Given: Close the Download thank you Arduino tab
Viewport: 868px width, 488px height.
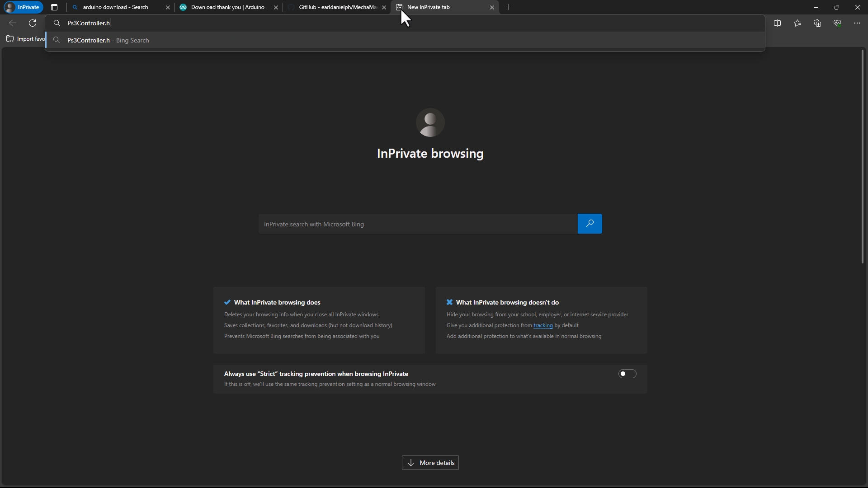Looking at the screenshot, I should [276, 7].
